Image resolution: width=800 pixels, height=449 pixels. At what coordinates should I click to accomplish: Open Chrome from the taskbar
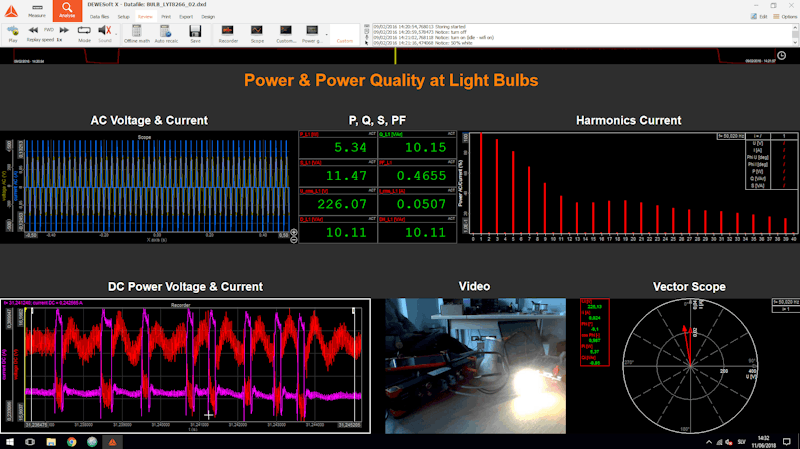tap(71, 442)
